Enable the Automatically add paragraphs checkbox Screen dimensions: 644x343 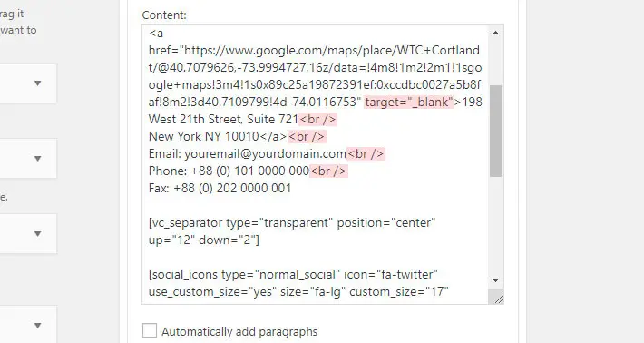150,330
